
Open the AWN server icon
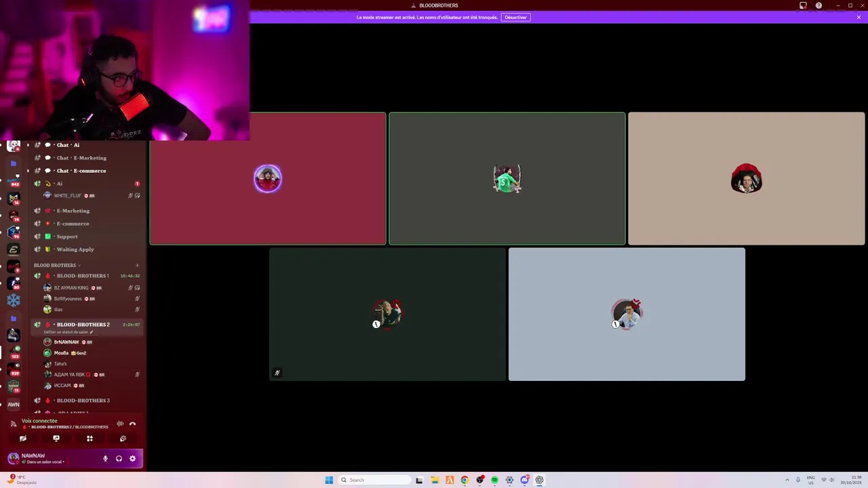pos(14,405)
